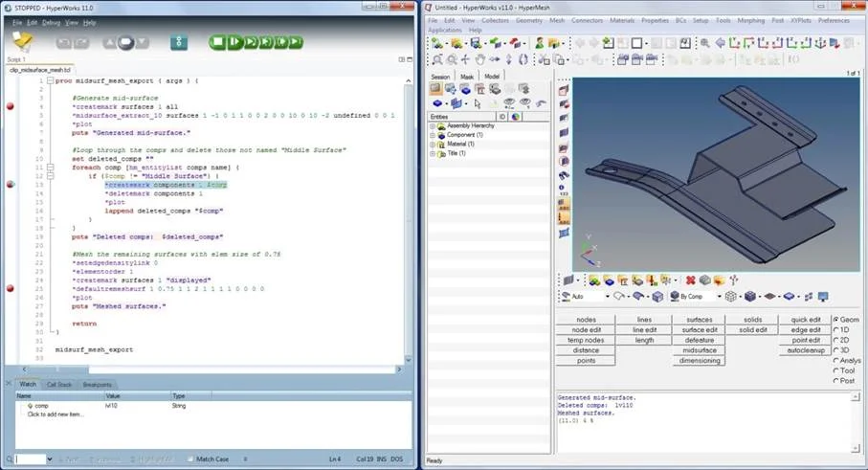Click the breakpoint marker on line 13
868x470 pixels.
(11, 184)
